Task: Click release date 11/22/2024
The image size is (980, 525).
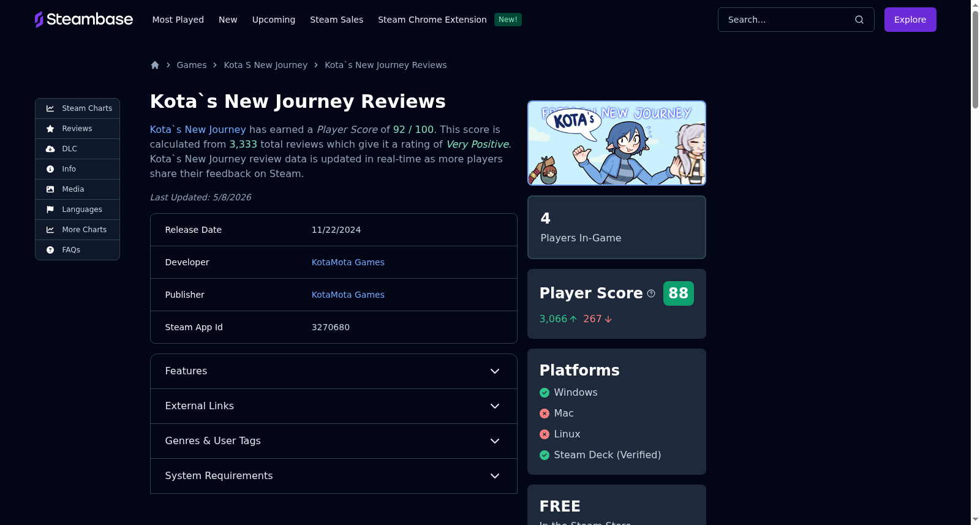Action: [336, 230]
